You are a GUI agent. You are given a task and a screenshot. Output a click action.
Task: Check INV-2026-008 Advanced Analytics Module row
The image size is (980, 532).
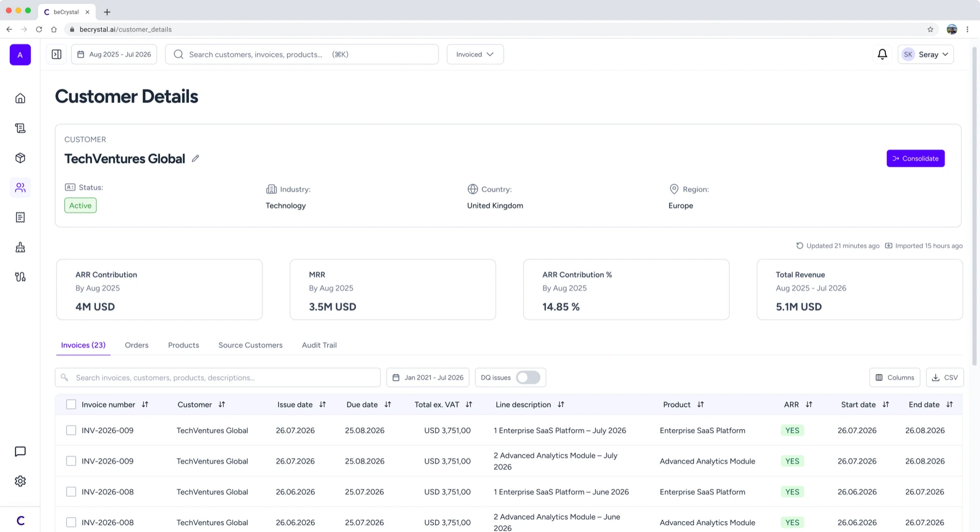coord(71,522)
